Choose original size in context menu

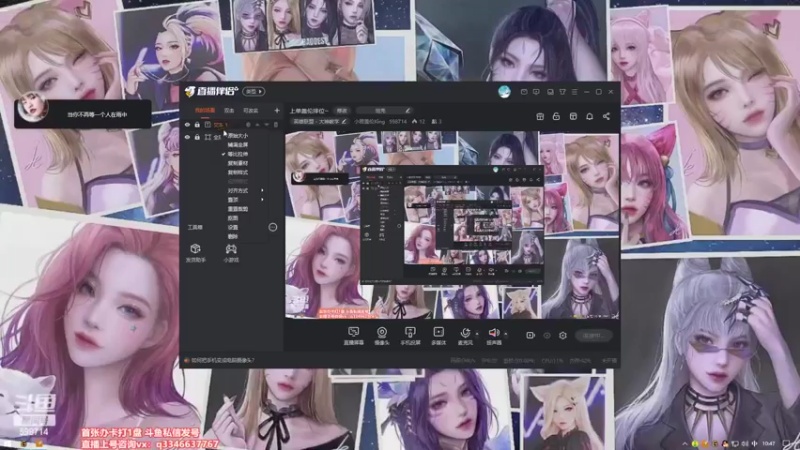[238, 136]
